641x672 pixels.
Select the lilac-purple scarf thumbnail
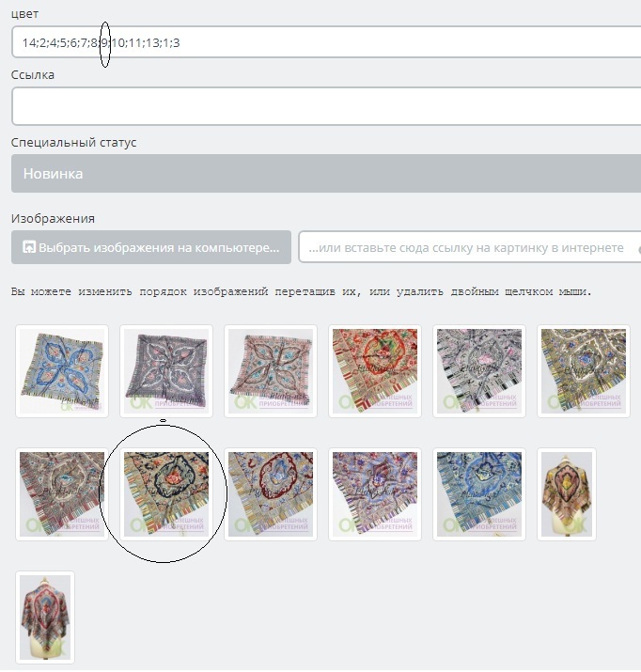pos(375,494)
